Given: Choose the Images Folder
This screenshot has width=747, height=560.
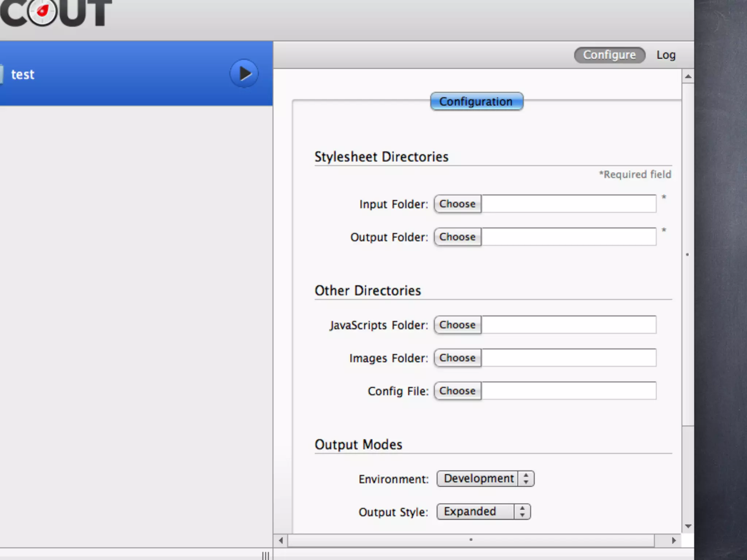Looking at the screenshot, I should [x=457, y=358].
